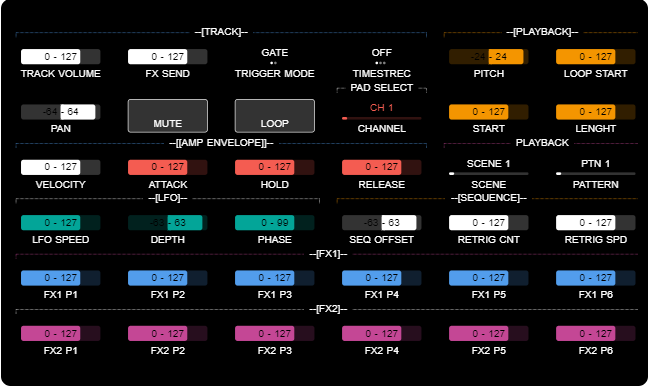This screenshot has width=648, height=388.
Task: Click the FX2 P2 slider
Action: point(167,333)
